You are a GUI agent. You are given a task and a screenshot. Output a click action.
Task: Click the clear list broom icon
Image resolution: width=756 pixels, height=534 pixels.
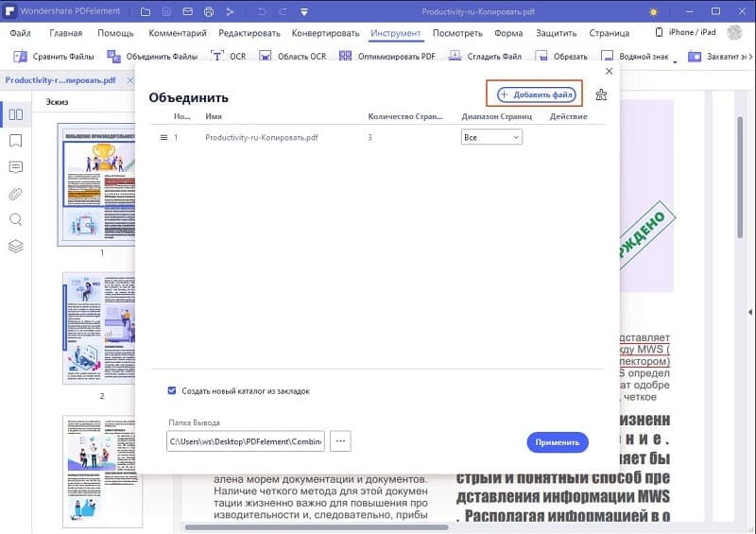coord(601,95)
